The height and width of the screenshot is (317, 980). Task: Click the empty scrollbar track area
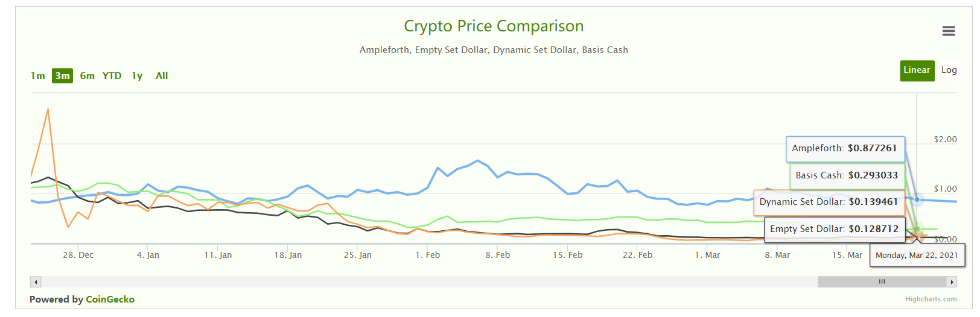point(422,282)
